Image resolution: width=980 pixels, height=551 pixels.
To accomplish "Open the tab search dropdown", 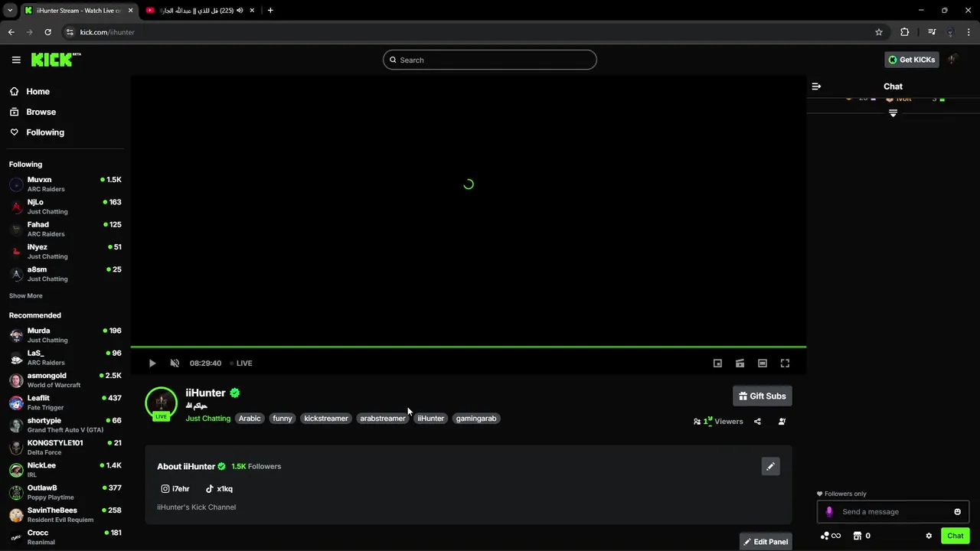I will 10,11.
